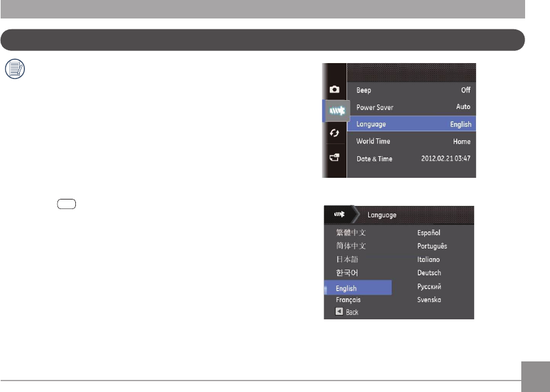Choose Español language option
The image size is (550, 392).
(x=429, y=233)
